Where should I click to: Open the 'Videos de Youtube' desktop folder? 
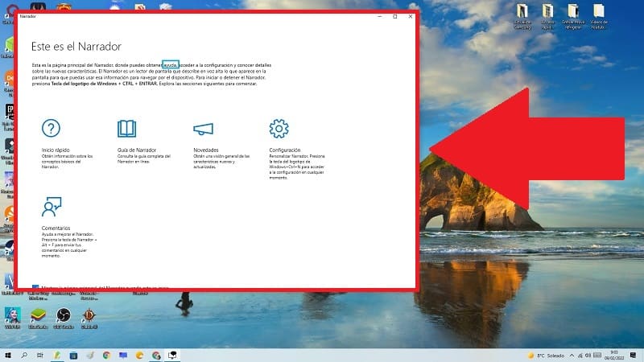(x=599, y=17)
